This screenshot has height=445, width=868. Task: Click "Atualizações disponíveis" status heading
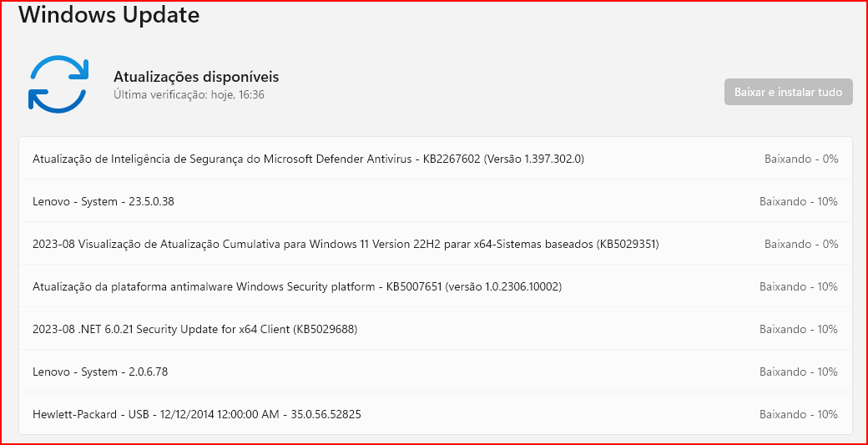point(196,77)
